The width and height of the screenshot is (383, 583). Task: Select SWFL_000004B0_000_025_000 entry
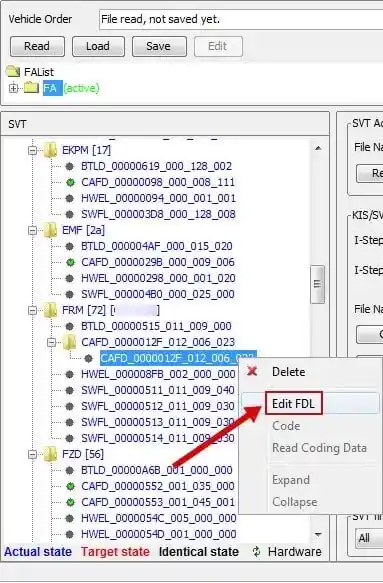(158, 294)
